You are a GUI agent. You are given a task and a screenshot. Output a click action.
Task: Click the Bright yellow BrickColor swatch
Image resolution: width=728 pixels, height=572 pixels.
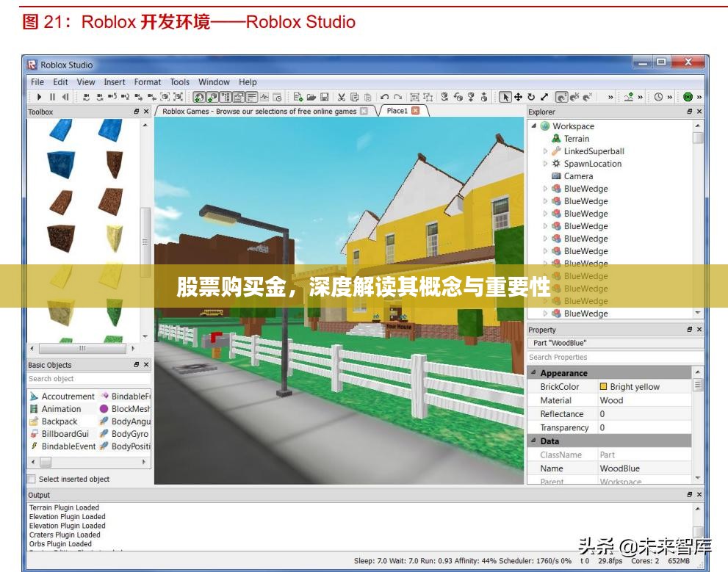point(604,386)
